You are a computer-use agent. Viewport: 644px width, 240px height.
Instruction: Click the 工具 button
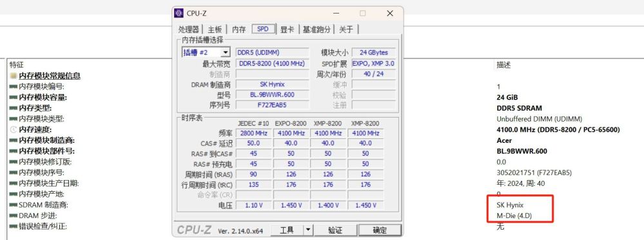point(287,230)
